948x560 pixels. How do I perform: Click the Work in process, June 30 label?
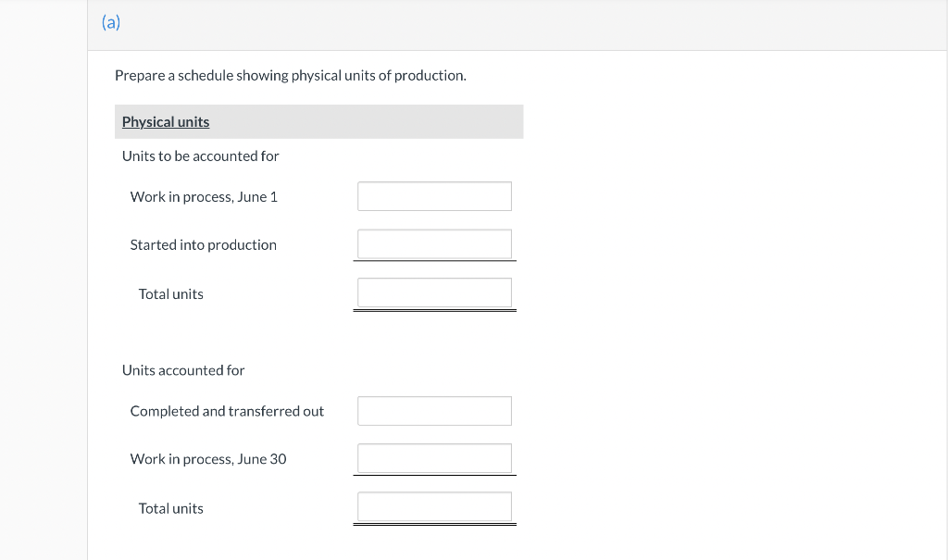208,459
